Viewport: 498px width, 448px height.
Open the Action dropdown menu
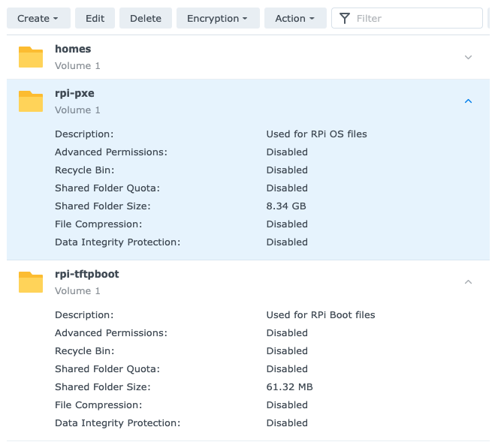coord(294,19)
